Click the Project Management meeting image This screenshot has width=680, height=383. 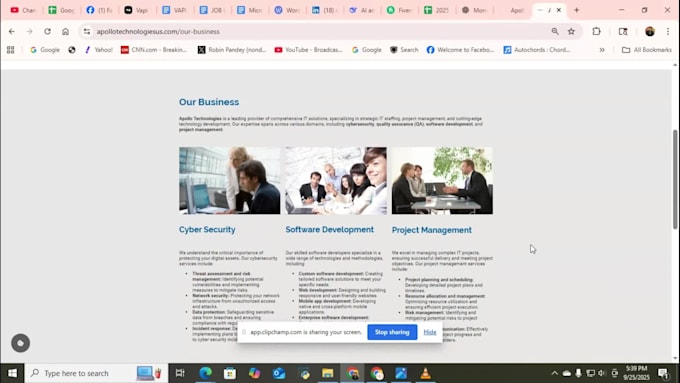click(x=442, y=180)
